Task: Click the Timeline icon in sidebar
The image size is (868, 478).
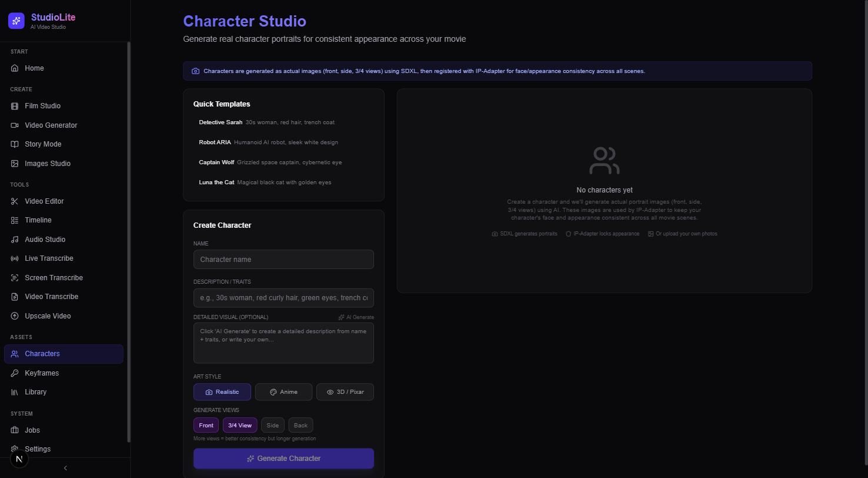Action: click(x=15, y=220)
